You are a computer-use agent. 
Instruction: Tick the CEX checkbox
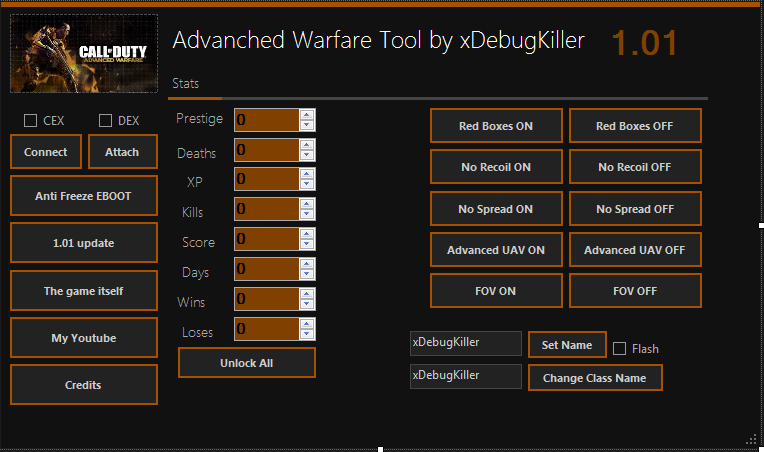point(30,120)
